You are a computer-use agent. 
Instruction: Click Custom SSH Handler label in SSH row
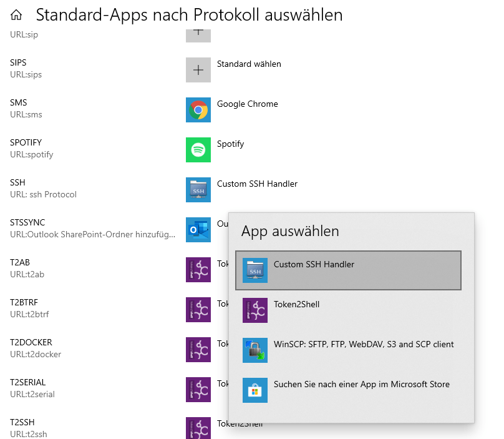(257, 184)
